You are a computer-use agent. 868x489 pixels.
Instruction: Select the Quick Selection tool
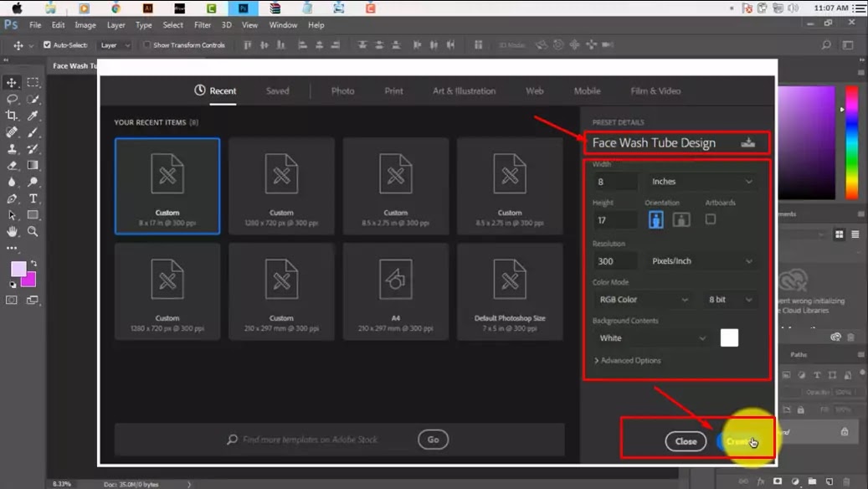click(x=33, y=99)
